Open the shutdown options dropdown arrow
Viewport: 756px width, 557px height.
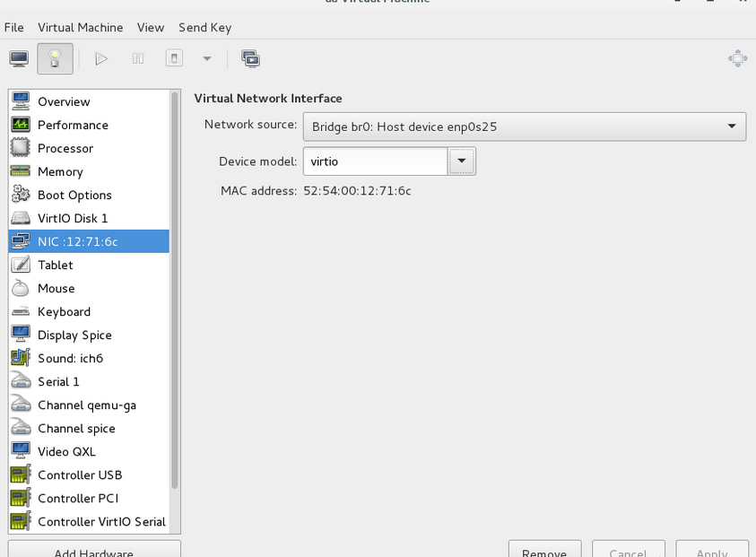[x=207, y=59]
